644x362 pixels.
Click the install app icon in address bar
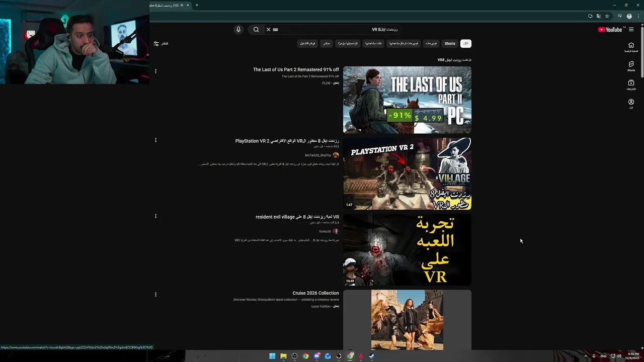pyautogui.click(x=590, y=16)
